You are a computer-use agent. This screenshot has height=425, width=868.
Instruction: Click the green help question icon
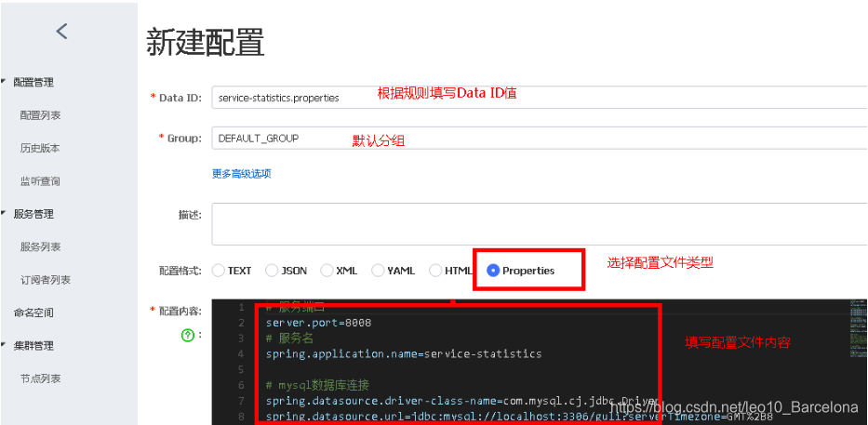pyautogui.click(x=188, y=336)
